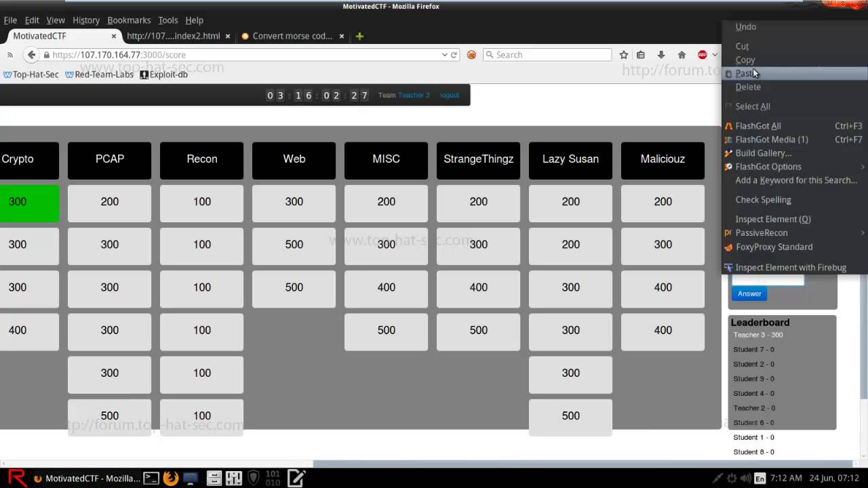The width and height of the screenshot is (868, 488).
Task: Click the Maliciouz category header
Action: [663, 160]
